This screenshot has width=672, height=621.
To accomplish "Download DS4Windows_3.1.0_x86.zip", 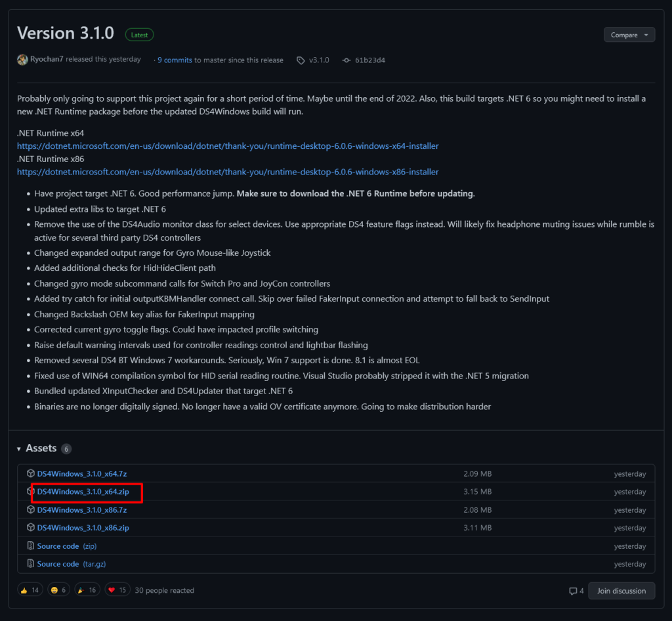I will coord(83,528).
